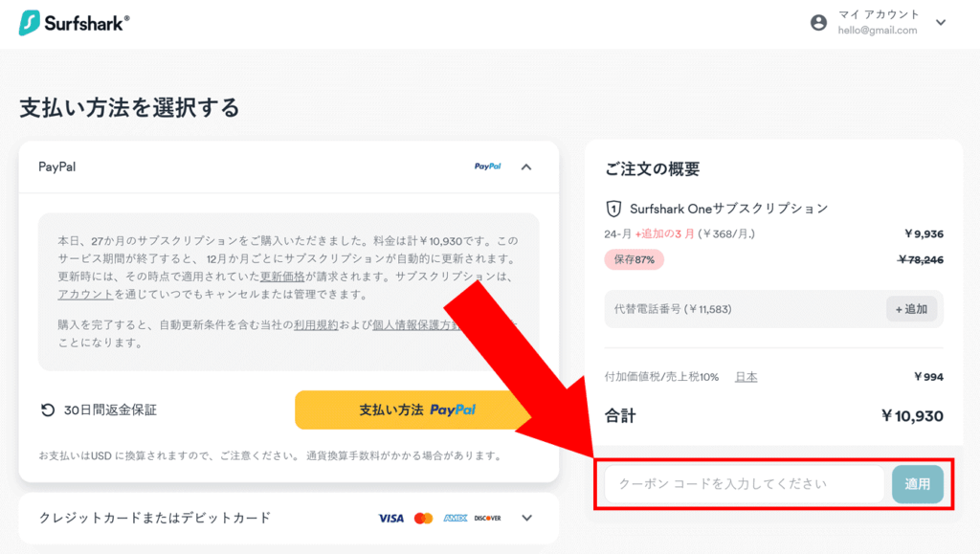Screen dimensions: 980x554
Task: Click the Mastercard icon
Action: 423,518
